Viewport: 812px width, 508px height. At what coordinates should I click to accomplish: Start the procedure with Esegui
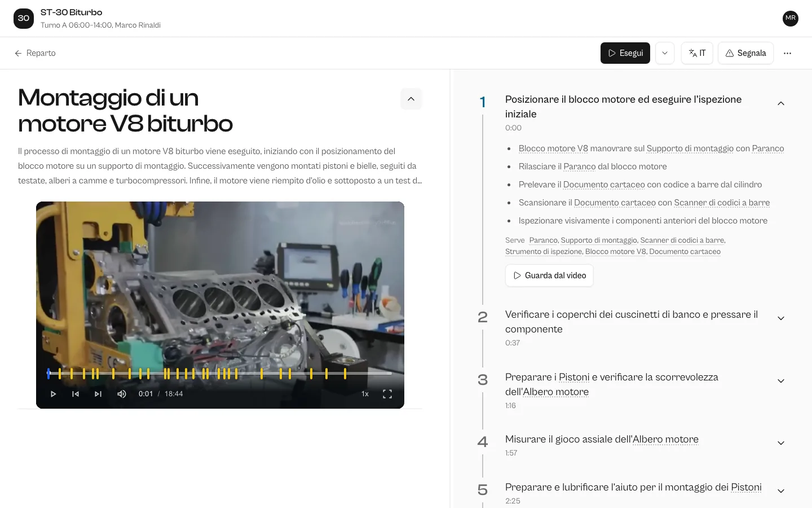pos(625,53)
